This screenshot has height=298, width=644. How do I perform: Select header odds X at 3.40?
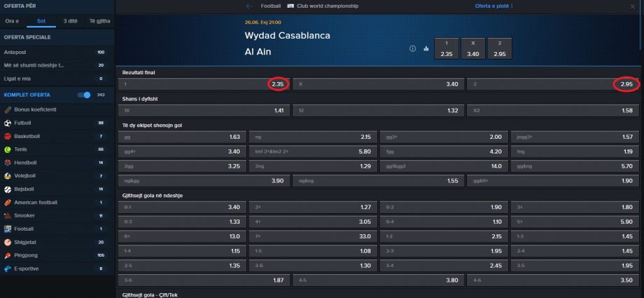pyautogui.click(x=473, y=48)
